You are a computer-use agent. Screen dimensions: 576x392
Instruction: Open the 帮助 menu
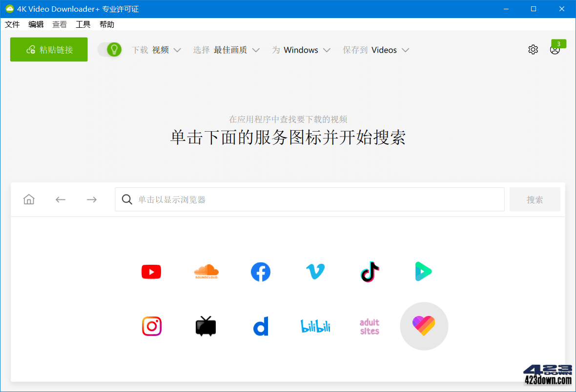click(x=106, y=24)
